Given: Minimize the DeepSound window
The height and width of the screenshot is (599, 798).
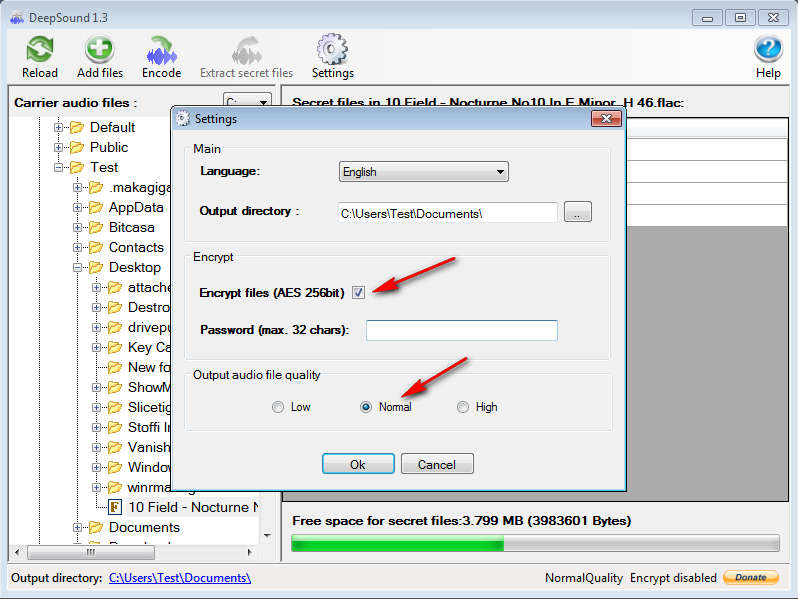Looking at the screenshot, I should [x=707, y=18].
